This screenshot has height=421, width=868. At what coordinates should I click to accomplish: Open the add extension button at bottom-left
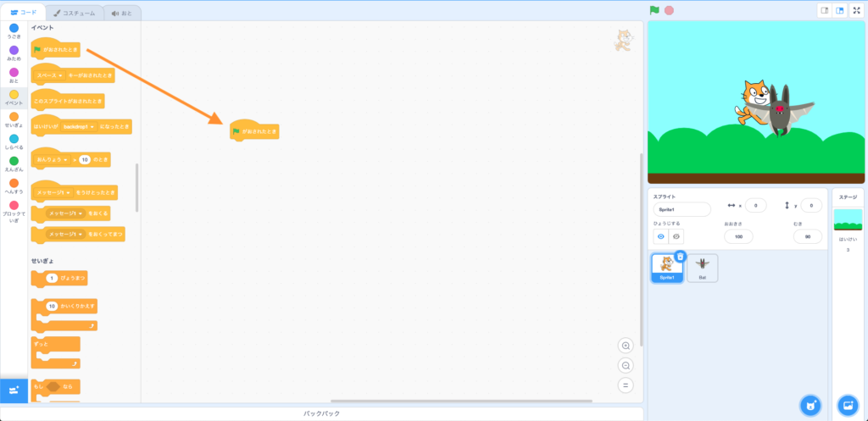coord(14,390)
